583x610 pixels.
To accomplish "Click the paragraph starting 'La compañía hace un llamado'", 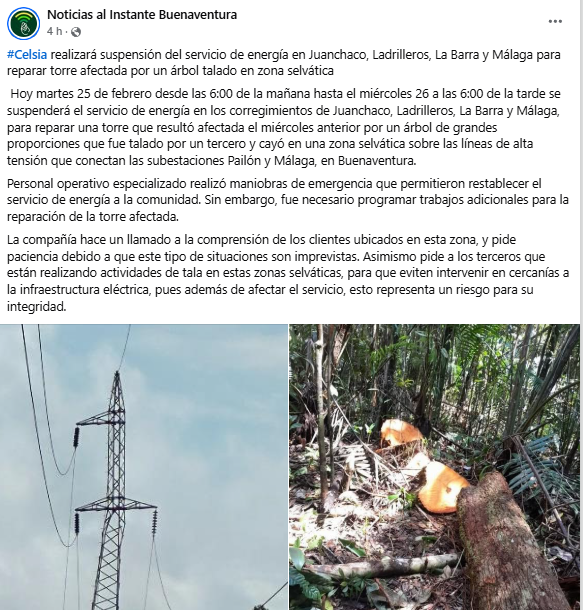I will click(288, 273).
